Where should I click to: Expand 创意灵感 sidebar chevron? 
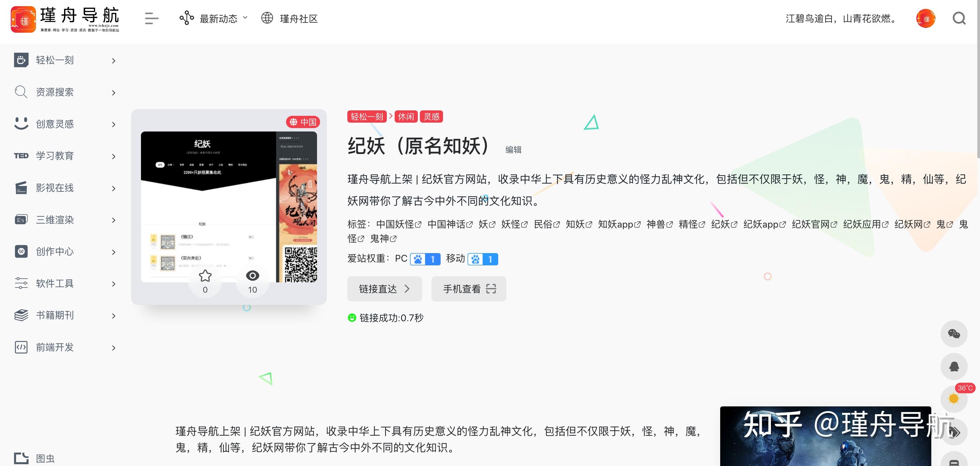pos(113,124)
